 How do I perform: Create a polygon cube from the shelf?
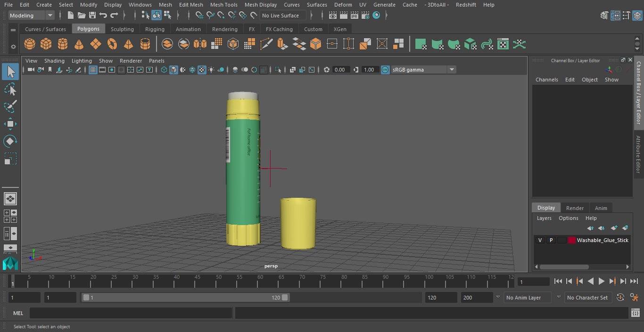click(x=46, y=44)
